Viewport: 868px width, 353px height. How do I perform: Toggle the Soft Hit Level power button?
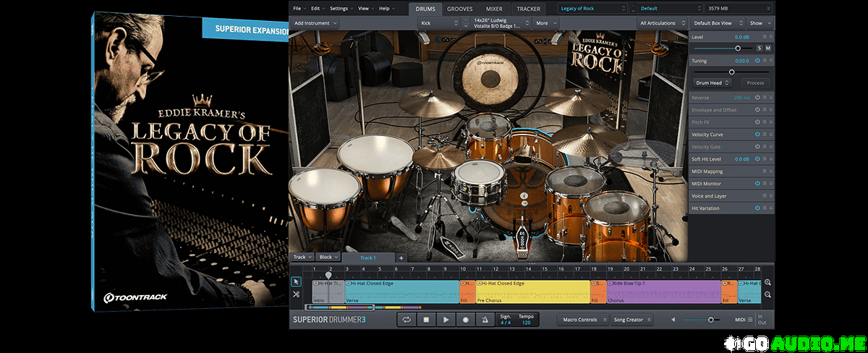[x=757, y=159]
